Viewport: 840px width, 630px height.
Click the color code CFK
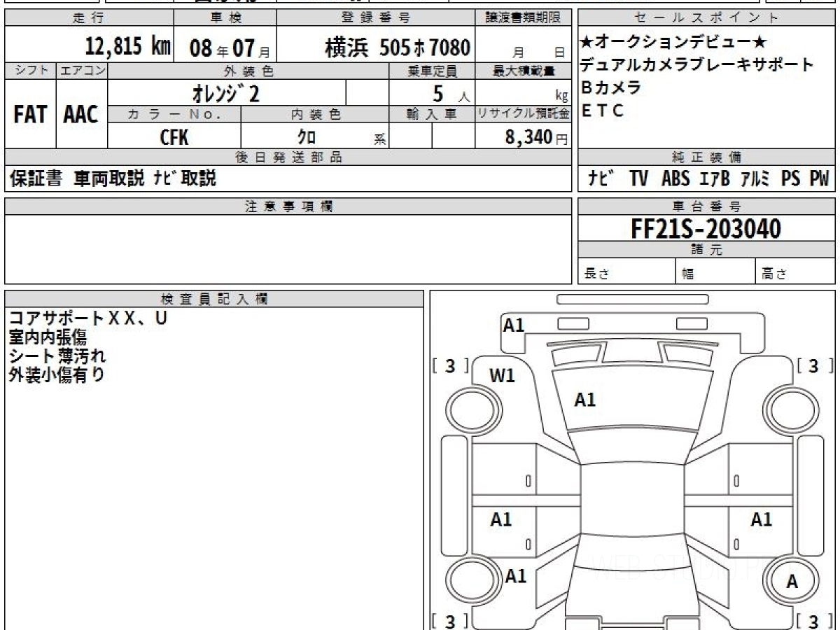[174, 137]
